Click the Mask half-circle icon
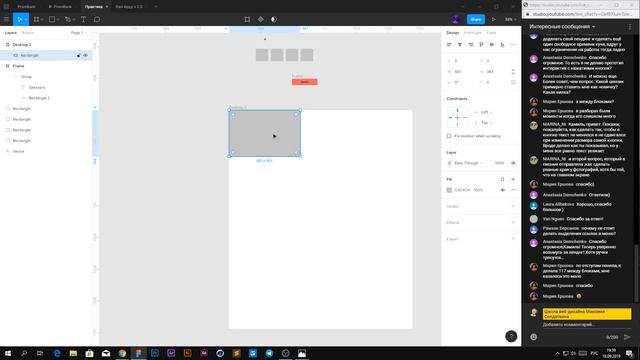The image size is (640, 360). tap(274, 19)
